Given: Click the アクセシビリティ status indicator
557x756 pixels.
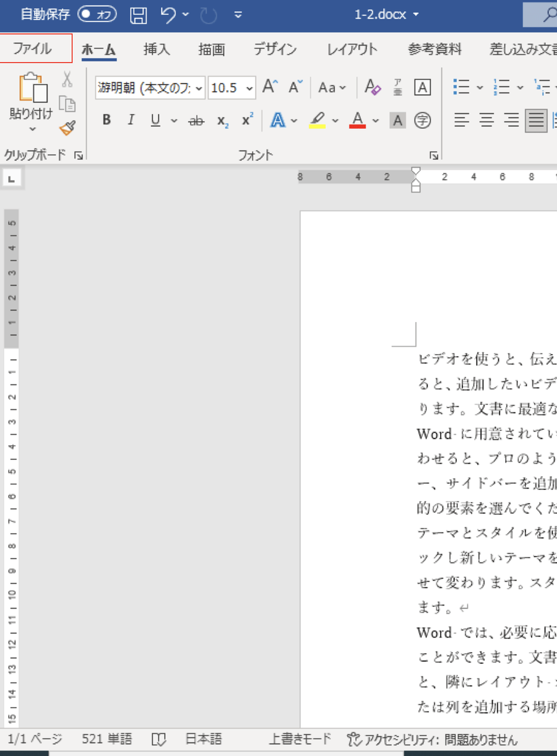Looking at the screenshot, I should pos(432,739).
